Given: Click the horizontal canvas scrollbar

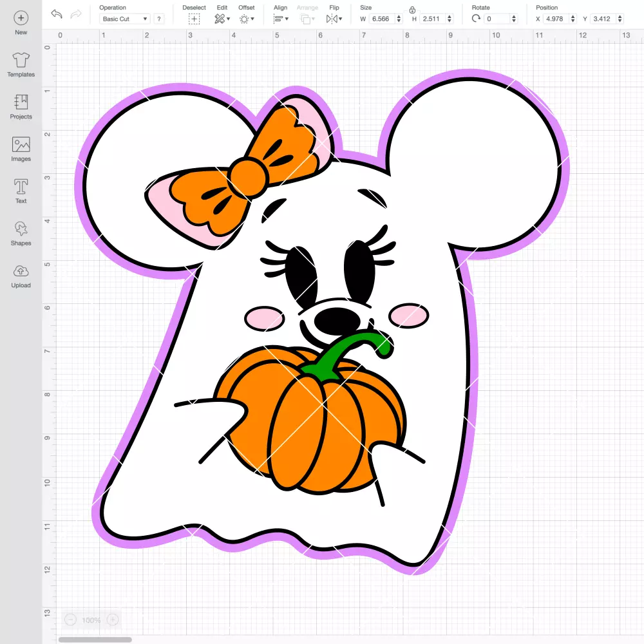Looking at the screenshot, I should [x=95, y=639].
